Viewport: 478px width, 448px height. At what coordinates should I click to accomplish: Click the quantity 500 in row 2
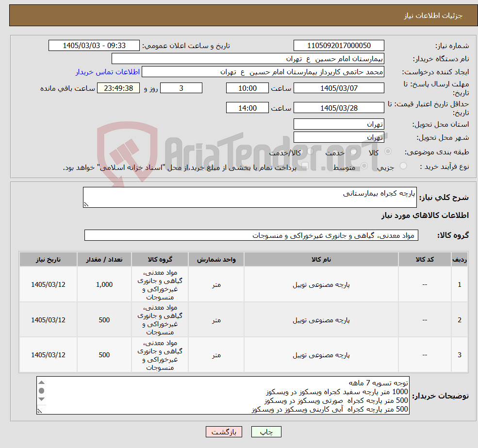tap(104, 320)
